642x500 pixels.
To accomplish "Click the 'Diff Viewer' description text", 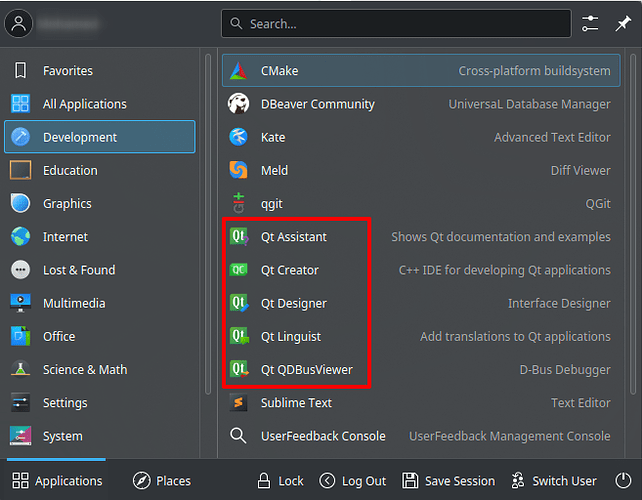I will pos(580,170).
